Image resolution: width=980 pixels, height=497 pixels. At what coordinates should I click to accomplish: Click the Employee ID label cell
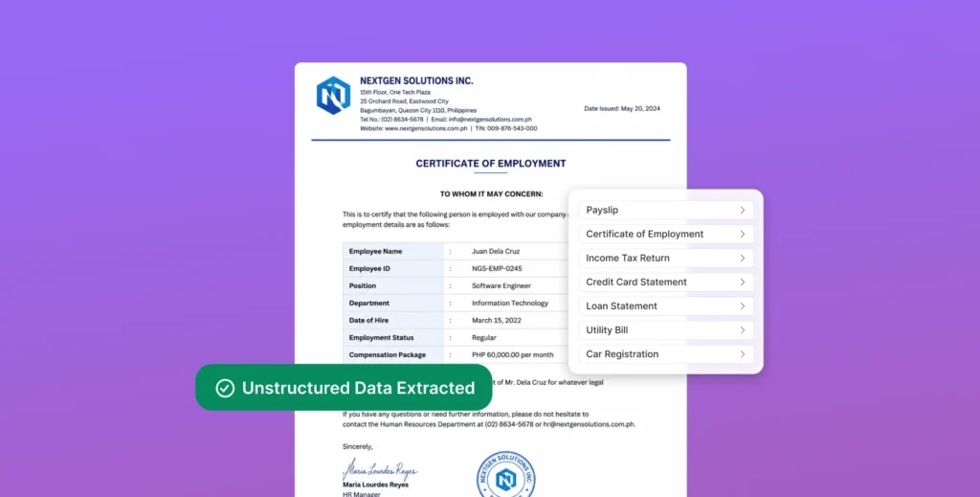click(393, 269)
